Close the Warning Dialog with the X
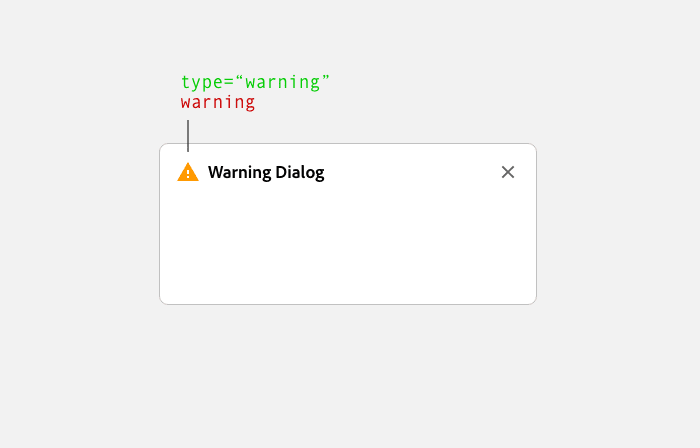This screenshot has width=700, height=448. tap(508, 172)
